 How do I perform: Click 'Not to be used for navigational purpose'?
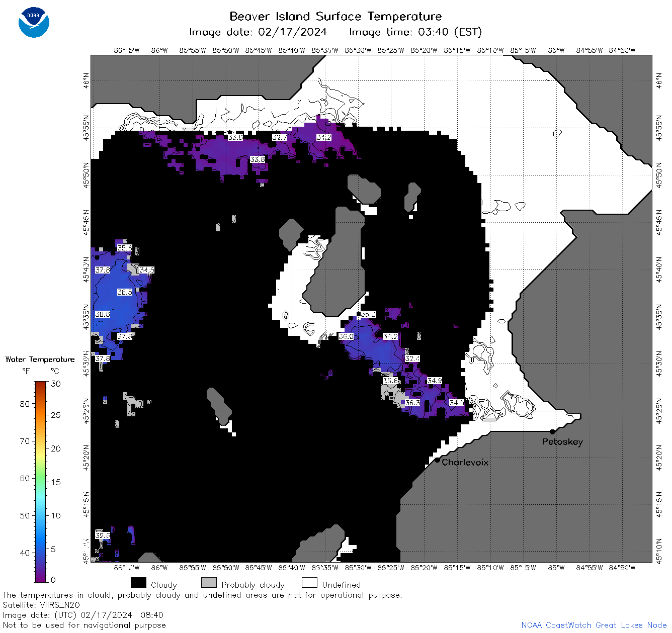tap(84, 625)
